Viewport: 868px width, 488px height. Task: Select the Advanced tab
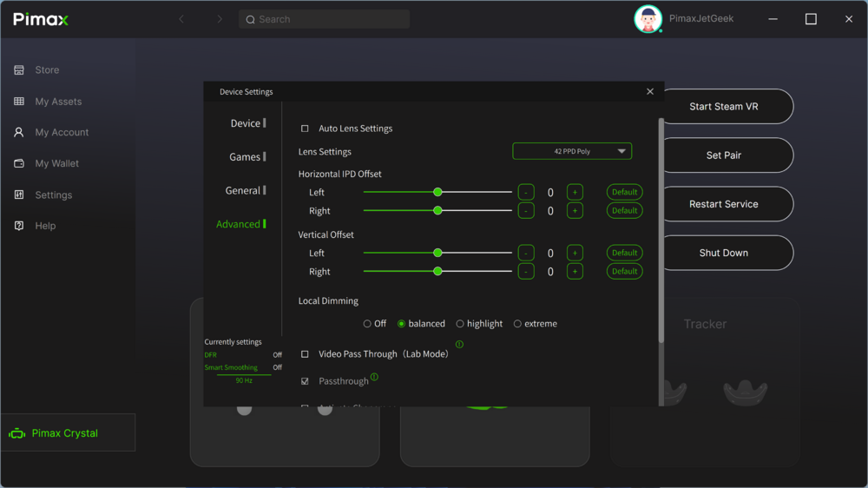(240, 224)
